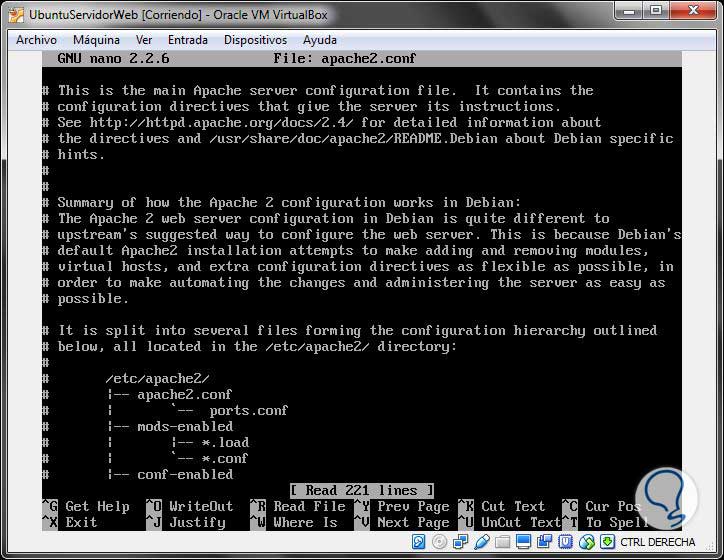
Task: Click the /usr/share/doc/apache2/README.Debian path
Action: (x=353, y=138)
